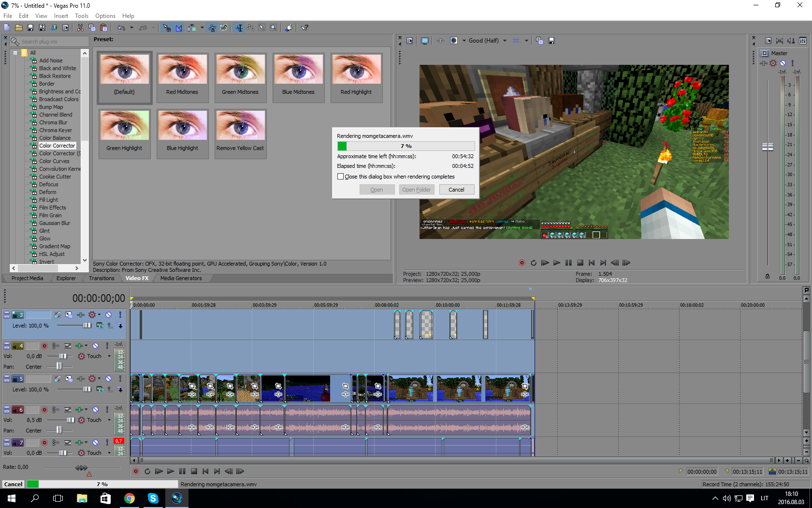Click the Play button under the timeline
The width and height of the screenshot is (812, 508).
click(171, 471)
